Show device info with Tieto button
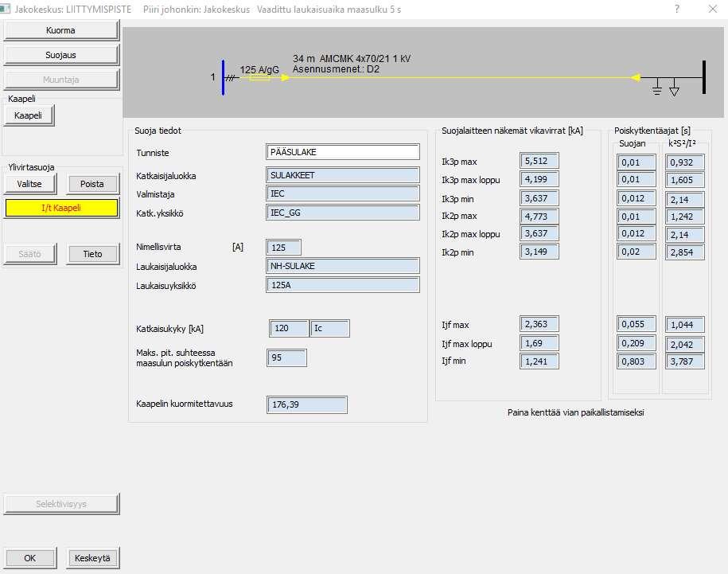Viewport: 728px width, 574px height. pyautogui.click(x=92, y=254)
